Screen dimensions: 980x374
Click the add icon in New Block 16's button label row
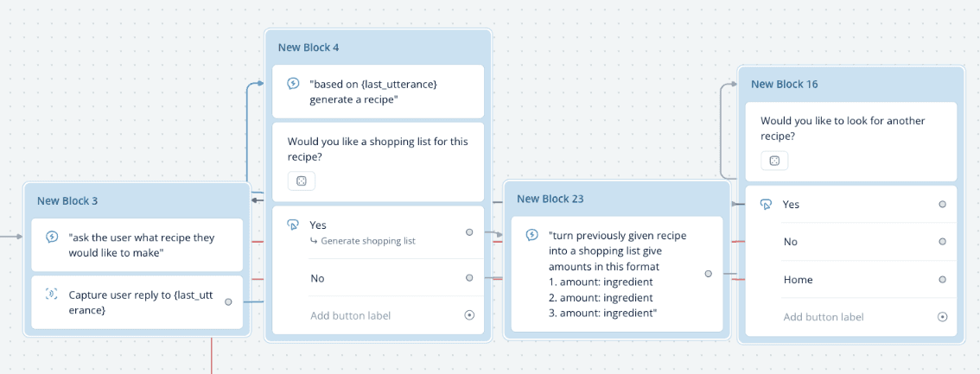(x=942, y=317)
